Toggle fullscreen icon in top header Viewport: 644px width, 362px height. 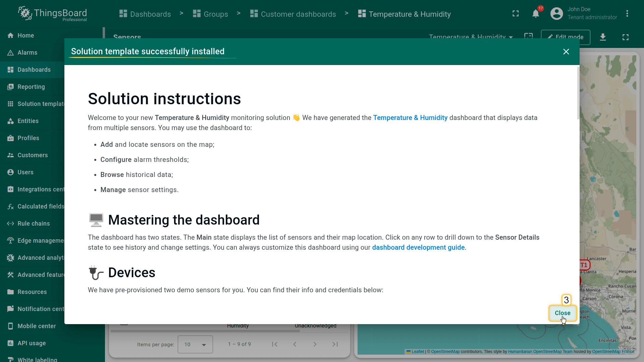pyautogui.click(x=516, y=14)
